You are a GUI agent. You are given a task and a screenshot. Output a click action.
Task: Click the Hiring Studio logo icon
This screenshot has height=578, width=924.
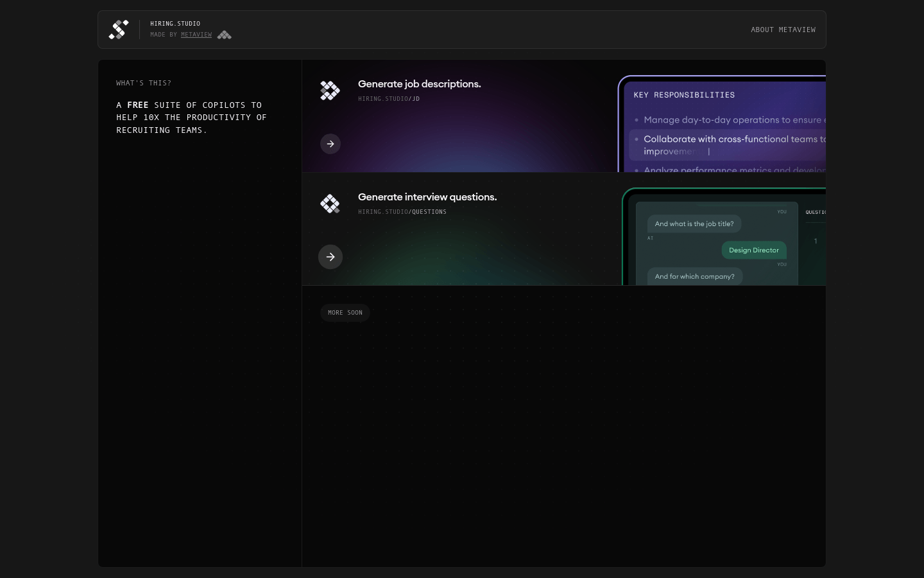[x=119, y=30]
